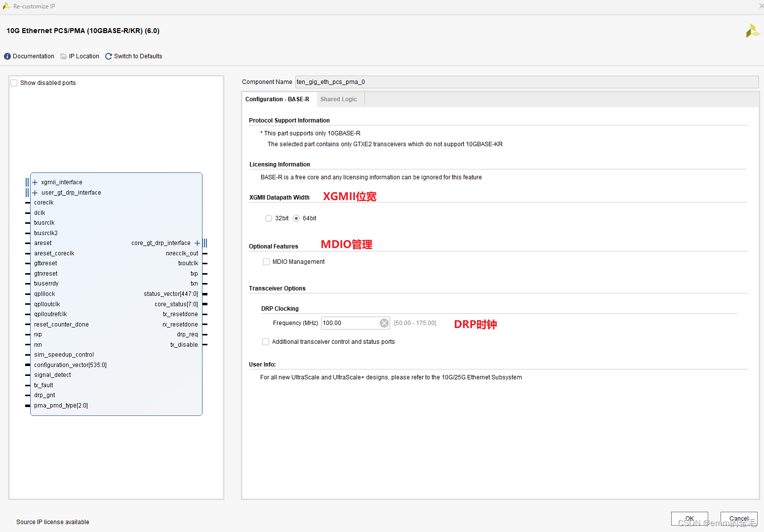Select the gttxreset port label

pyautogui.click(x=45, y=263)
